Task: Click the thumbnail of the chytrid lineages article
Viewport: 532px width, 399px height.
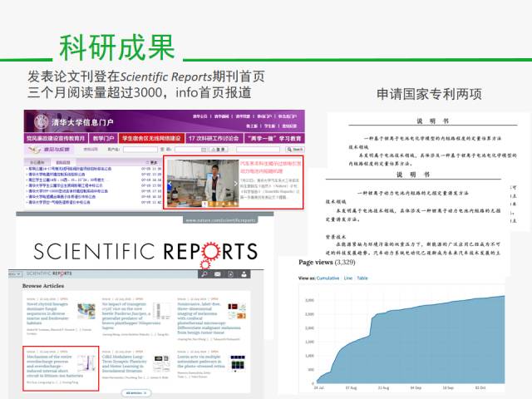Action: pos(86,311)
